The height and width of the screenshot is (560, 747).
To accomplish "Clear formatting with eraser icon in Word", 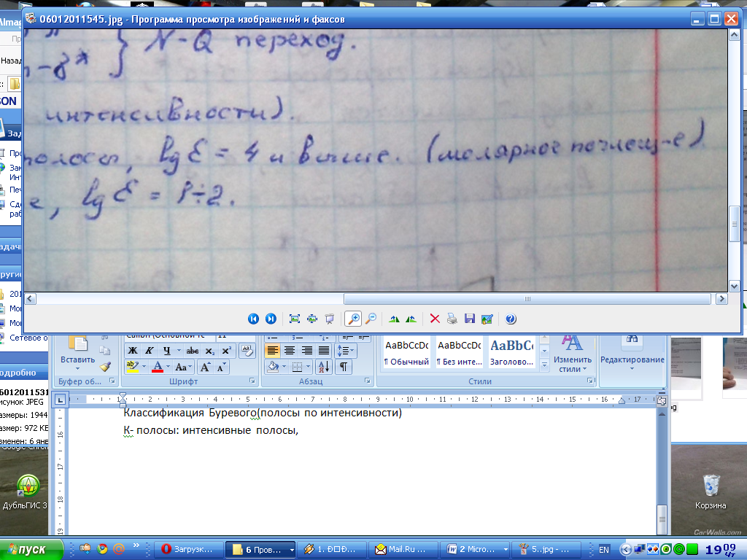I will (247, 351).
